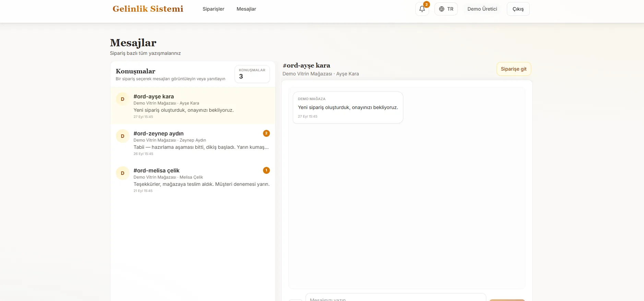Click 'Demo Vitrin Mağazası · Melisa Çelik' text

168,177
